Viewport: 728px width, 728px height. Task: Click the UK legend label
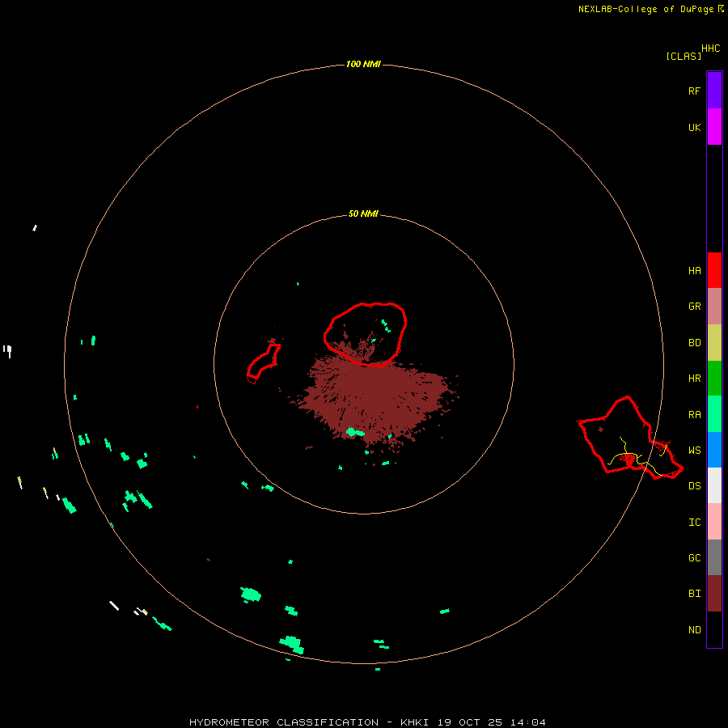pos(694,127)
